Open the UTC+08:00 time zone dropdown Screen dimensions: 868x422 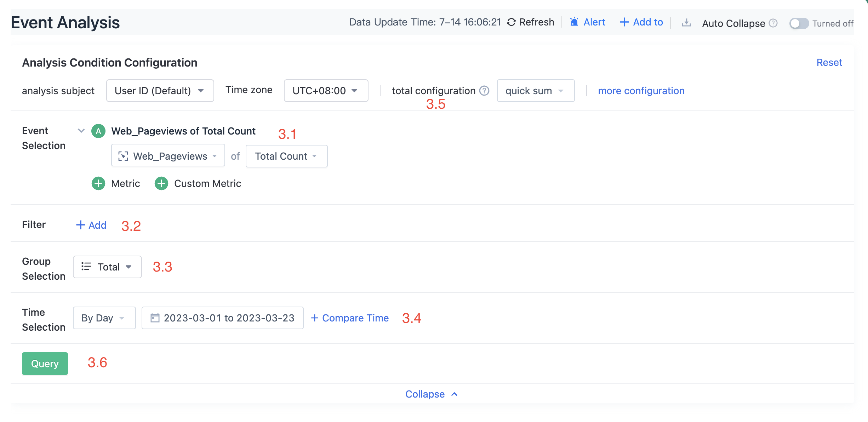(x=325, y=91)
